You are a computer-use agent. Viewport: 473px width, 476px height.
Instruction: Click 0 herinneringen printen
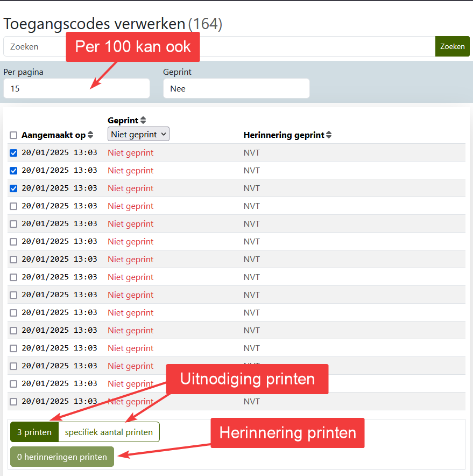[x=61, y=456]
